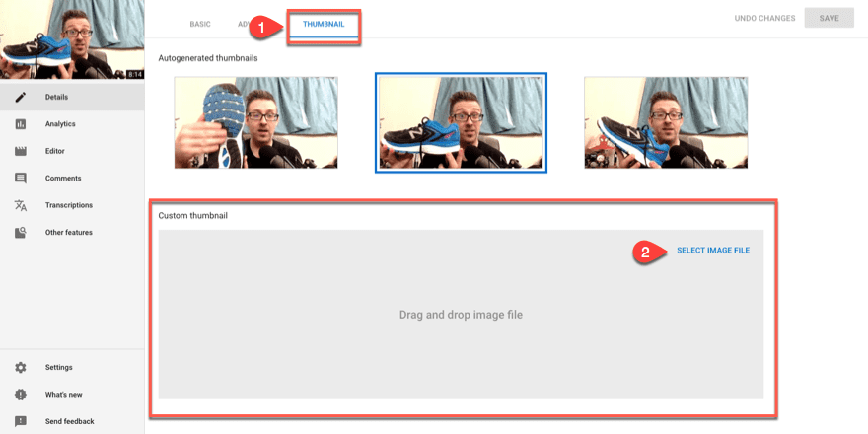Go to the Editor label
Viewport: 868px width, 434px height.
click(55, 151)
